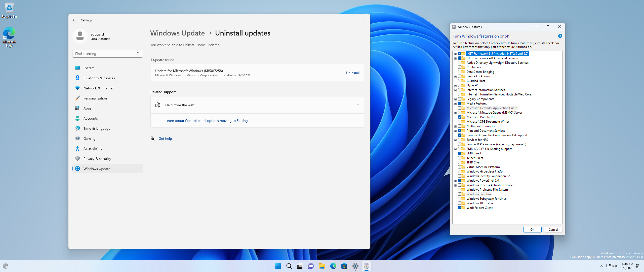The width and height of the screenshot is (644, 272).
Task: Cancel the Windows Features dialog
Action: click(x=553, y=229)
